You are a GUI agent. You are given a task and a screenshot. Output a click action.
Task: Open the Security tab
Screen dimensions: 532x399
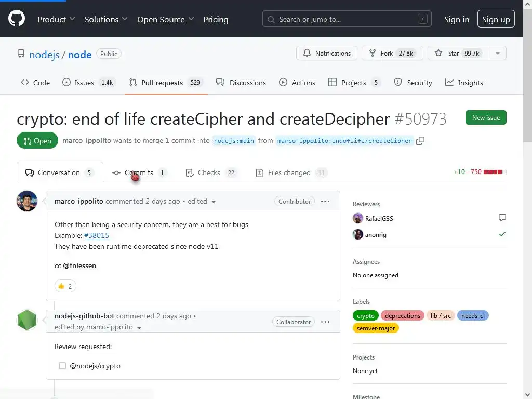pyautogui.click(x=413, y=83)
